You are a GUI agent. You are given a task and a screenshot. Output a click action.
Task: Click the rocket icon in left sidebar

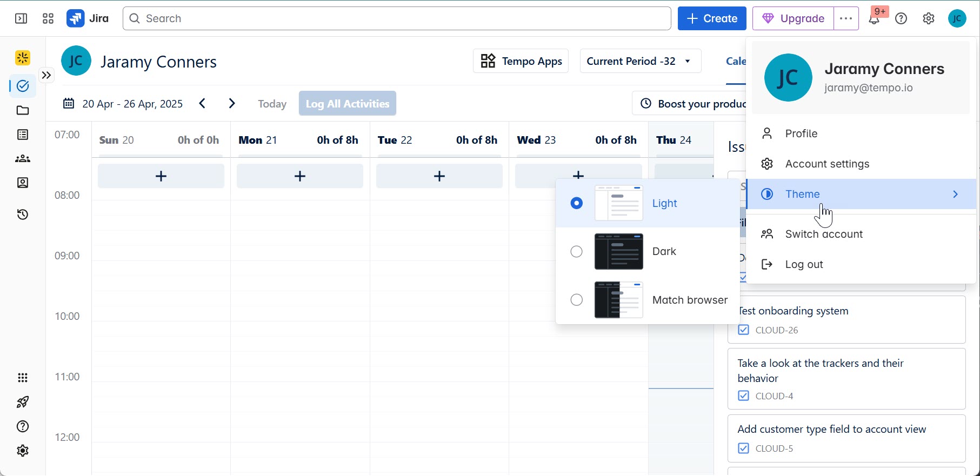23,402
